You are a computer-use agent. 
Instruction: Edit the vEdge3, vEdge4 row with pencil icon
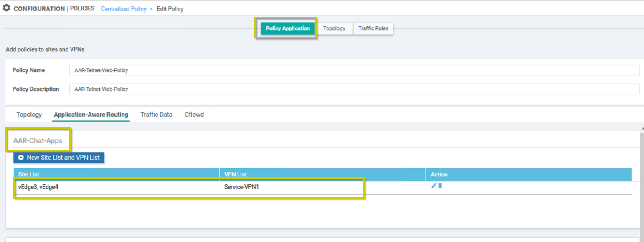[434, 186]
